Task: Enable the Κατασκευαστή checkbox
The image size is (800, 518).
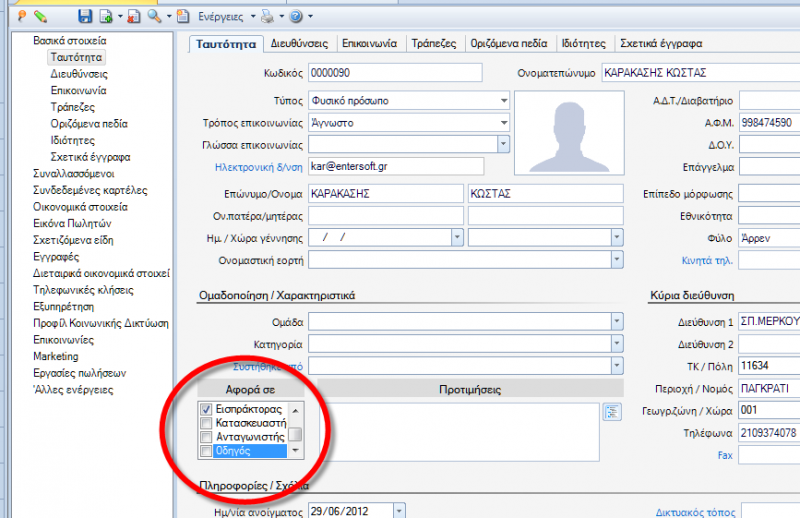Action: (x=206, y=423)
